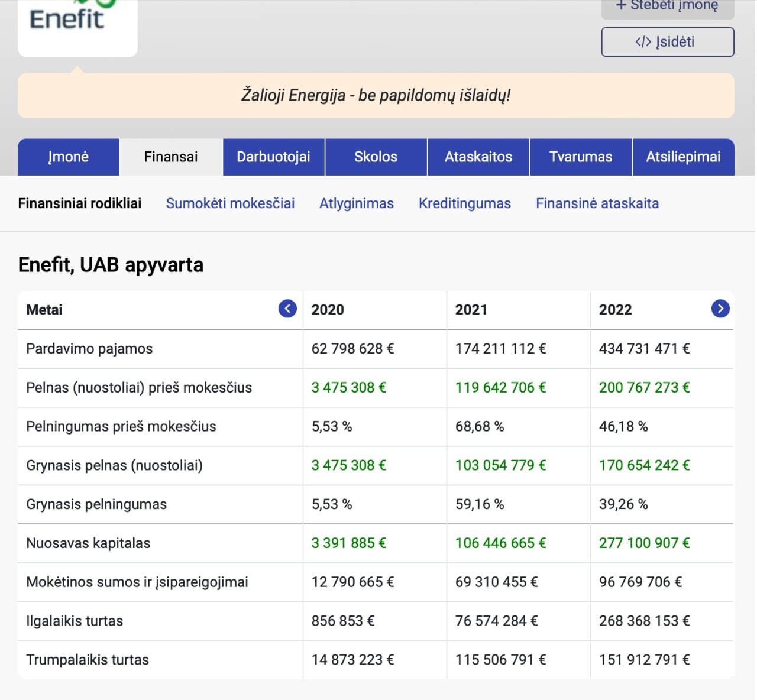Select the Grynasis pelningumas row label

[x=96, y=504]
